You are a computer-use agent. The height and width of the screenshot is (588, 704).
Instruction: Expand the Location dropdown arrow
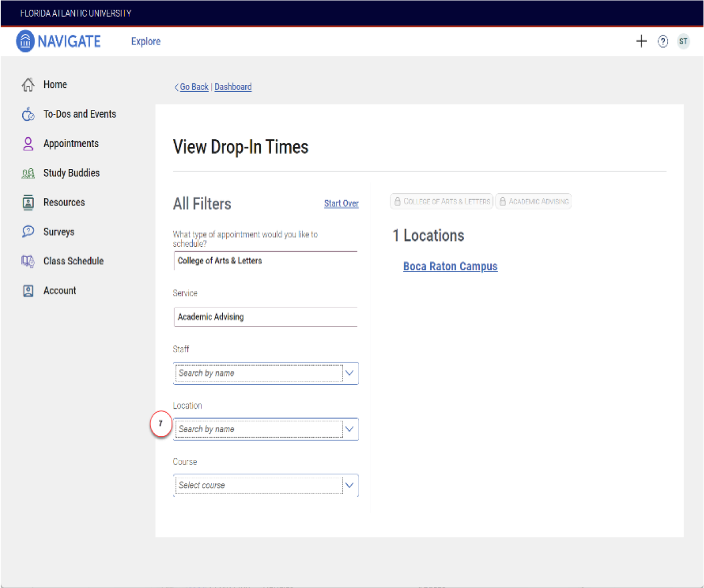click(349, 429)
